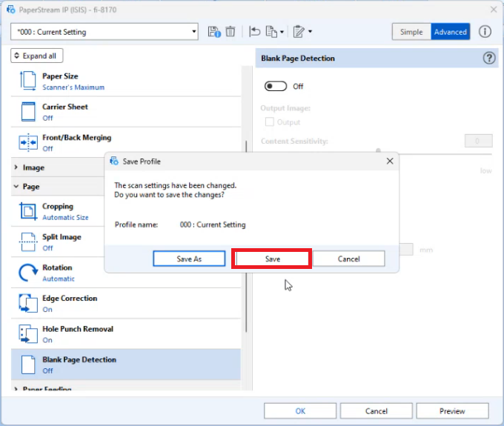Viewport: 504px width, 426px height.
Task: Check the Output checkbox
Action: 270,122
